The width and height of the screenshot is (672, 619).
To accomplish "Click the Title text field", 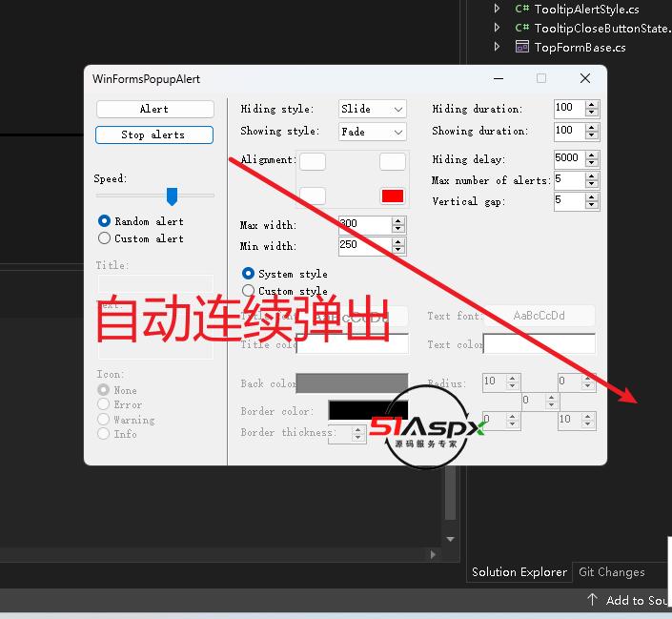I will [155, 283].
